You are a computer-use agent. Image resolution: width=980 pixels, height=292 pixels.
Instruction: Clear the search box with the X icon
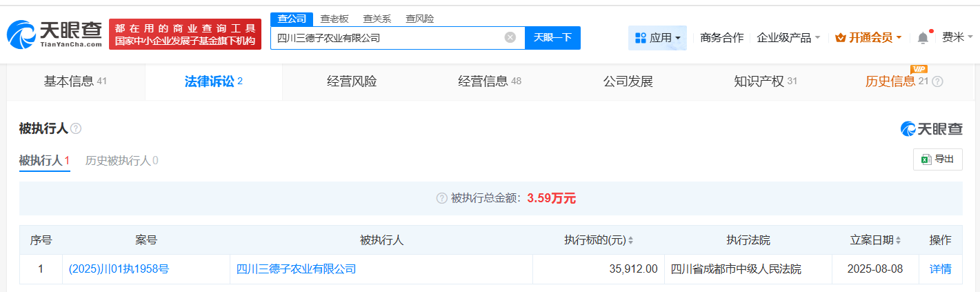click(510, 38)
